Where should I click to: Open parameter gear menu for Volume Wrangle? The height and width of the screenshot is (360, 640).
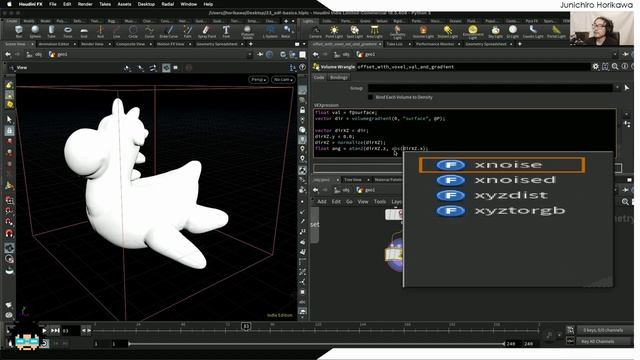(596, 67)
